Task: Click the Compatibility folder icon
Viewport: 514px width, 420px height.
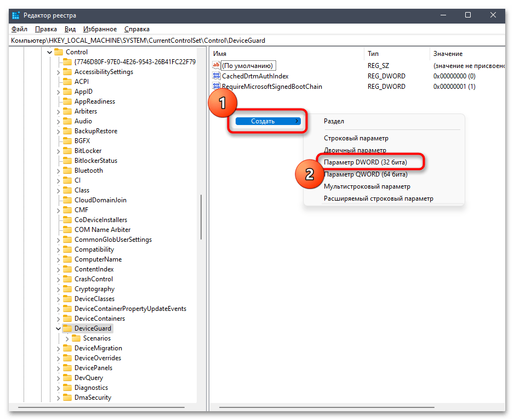Action: (67, 249)
